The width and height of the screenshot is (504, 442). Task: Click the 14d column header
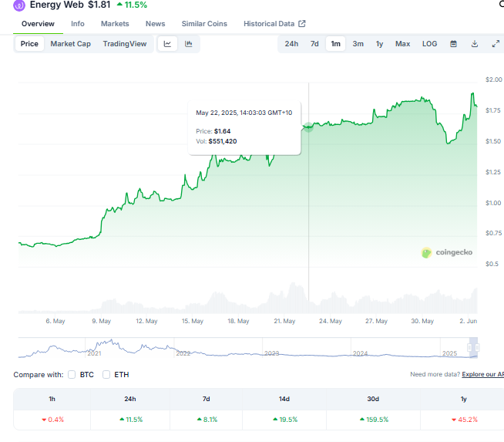click(x=284, y=399)
